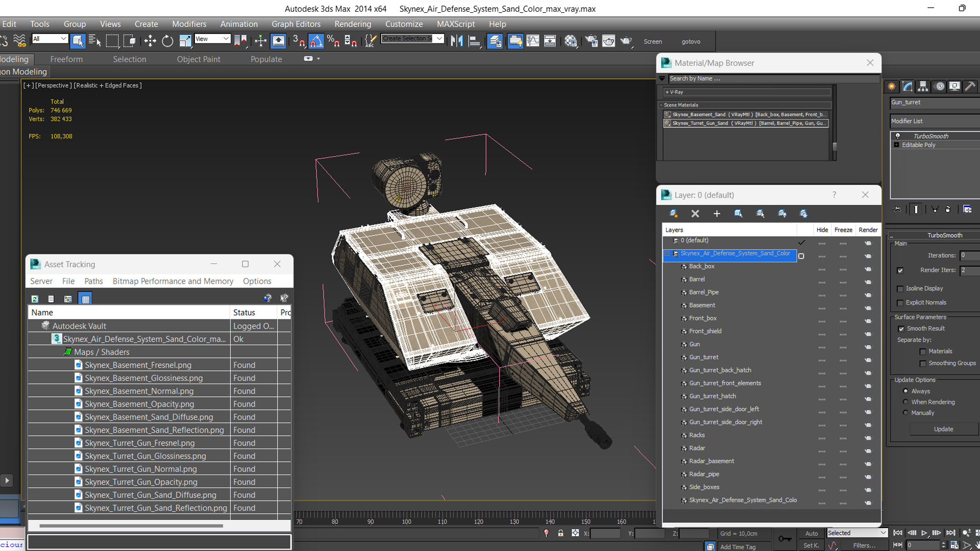Toggle the 3D Snaps tool
The height and width of the screenshot is (551, 980).
pos(299,41)
